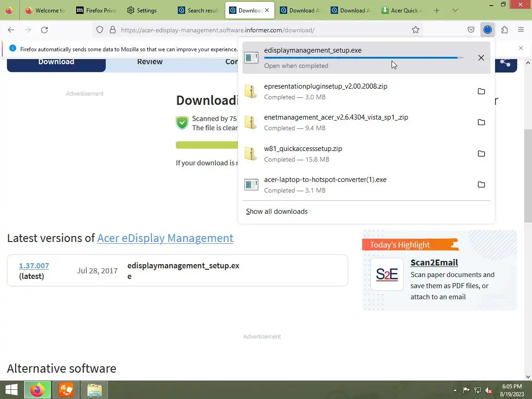
Task: Click the download progress bar of edisplaymanagement_setup
Action: pos(363,58)
